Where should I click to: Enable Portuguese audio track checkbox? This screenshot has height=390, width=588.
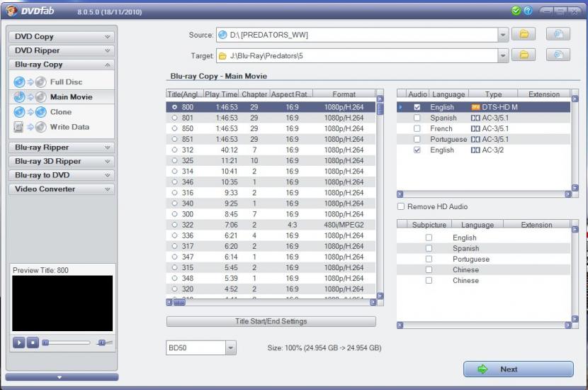[417, 139]
